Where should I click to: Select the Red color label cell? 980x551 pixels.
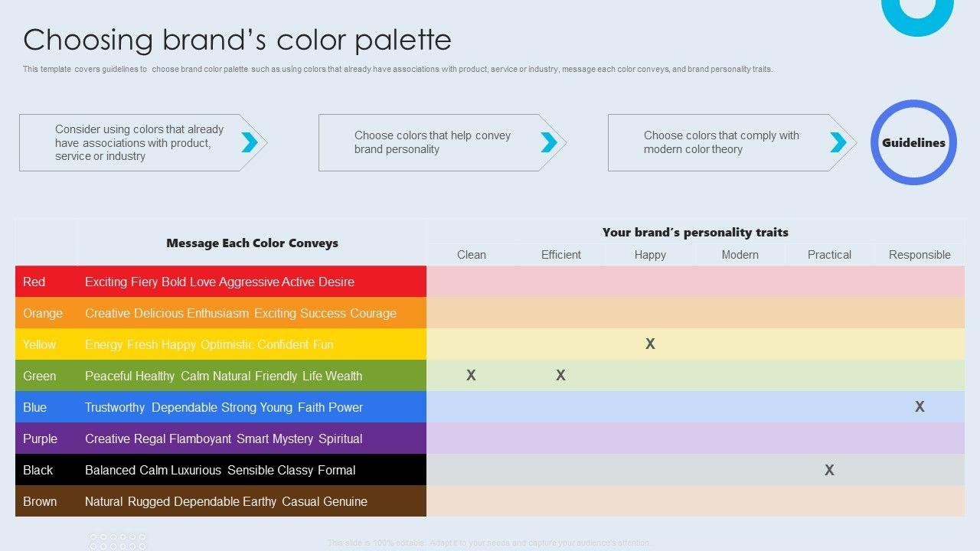[34, 282]
